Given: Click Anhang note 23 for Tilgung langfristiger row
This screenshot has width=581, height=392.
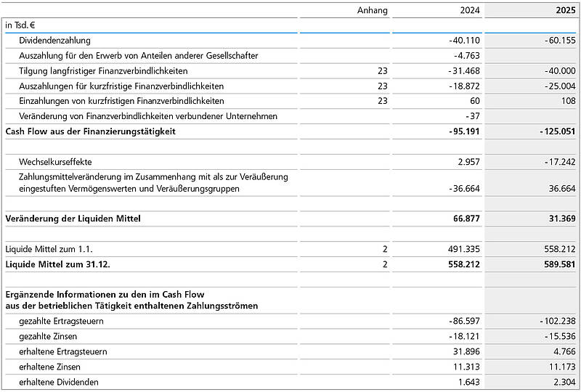Looking at the screenshot, I should point(383,71).
